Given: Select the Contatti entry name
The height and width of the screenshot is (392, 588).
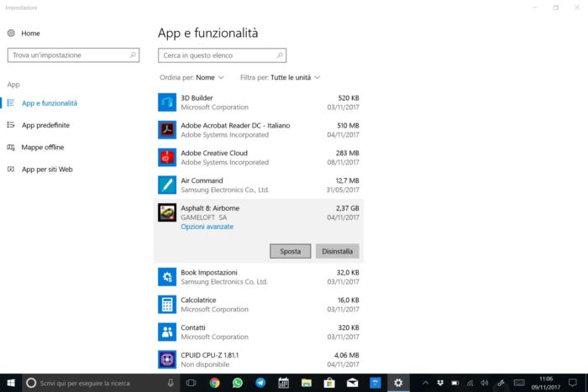Looking at the screenshot, I should click(192, 327).
